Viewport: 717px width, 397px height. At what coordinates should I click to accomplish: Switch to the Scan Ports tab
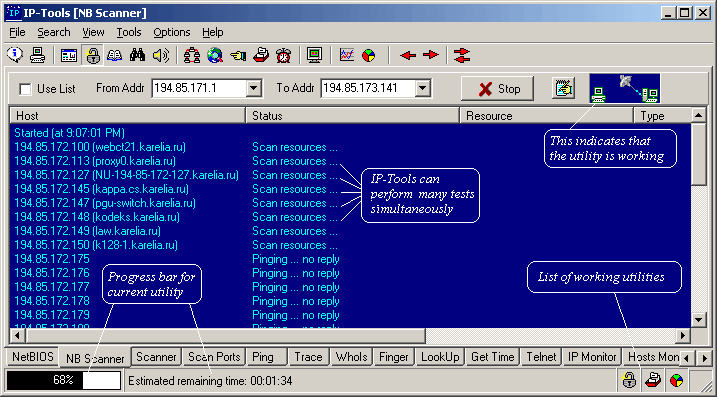[x=214, y=357]
